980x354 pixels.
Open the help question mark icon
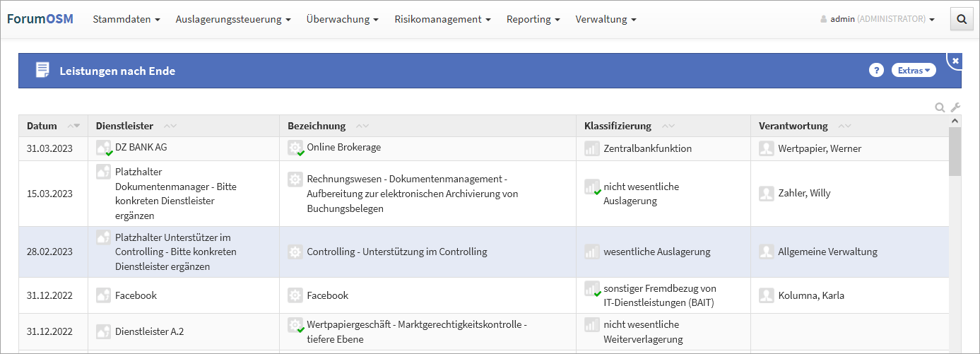(876, 70)
